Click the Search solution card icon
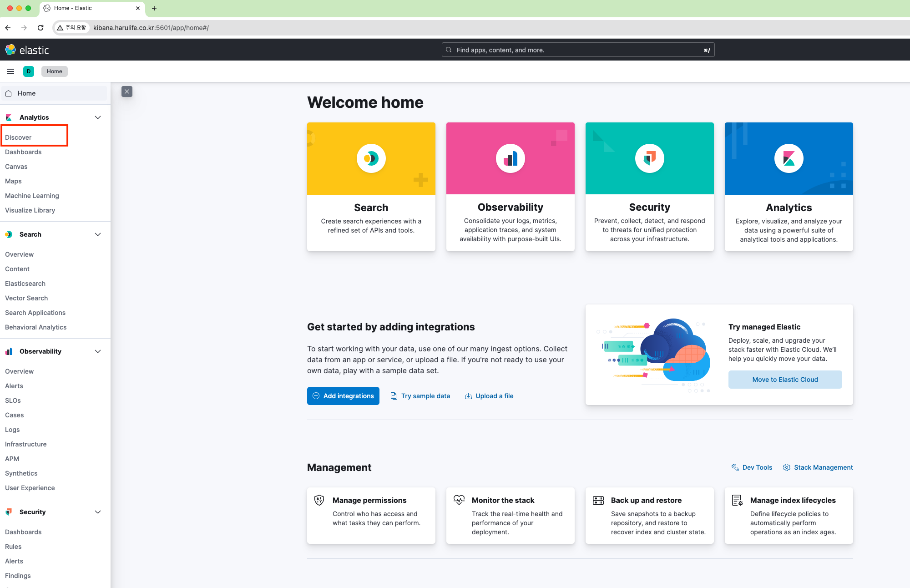 coord(371,158)
